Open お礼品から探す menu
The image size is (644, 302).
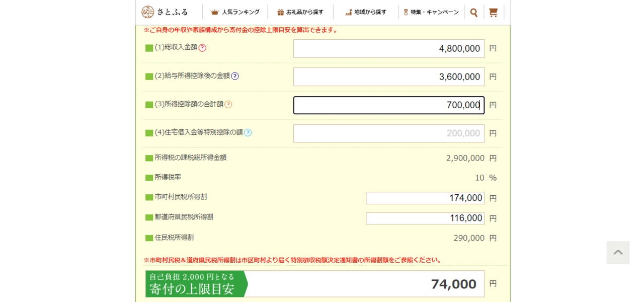coord(300,12)
